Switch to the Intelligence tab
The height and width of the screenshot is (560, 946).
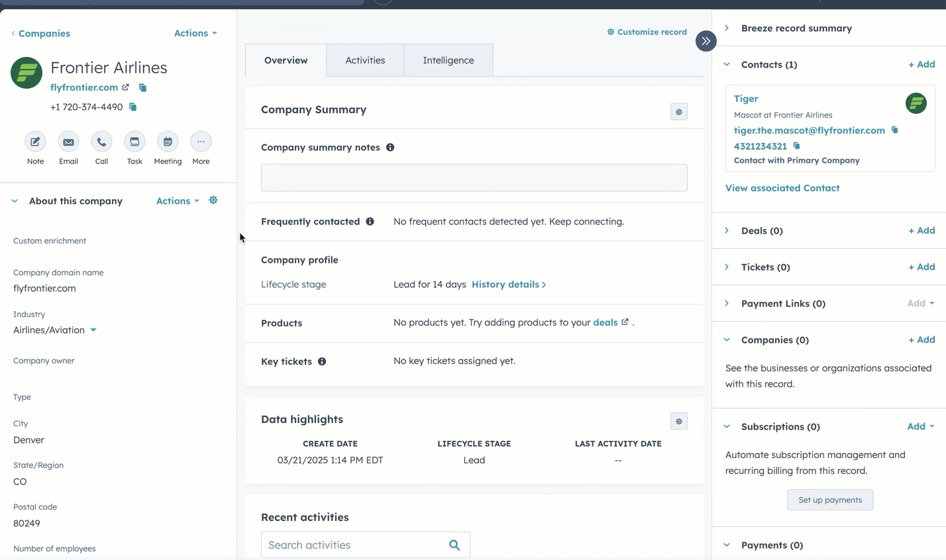pos(448,60)
